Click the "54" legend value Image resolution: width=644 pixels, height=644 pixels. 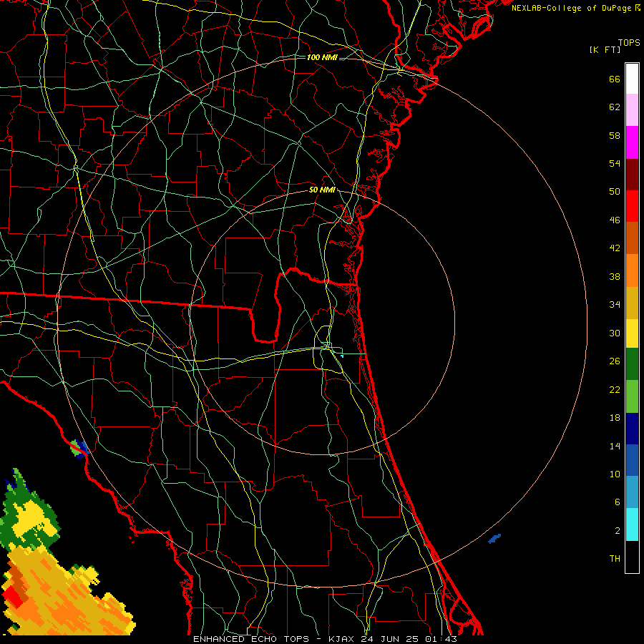point(615,163)
